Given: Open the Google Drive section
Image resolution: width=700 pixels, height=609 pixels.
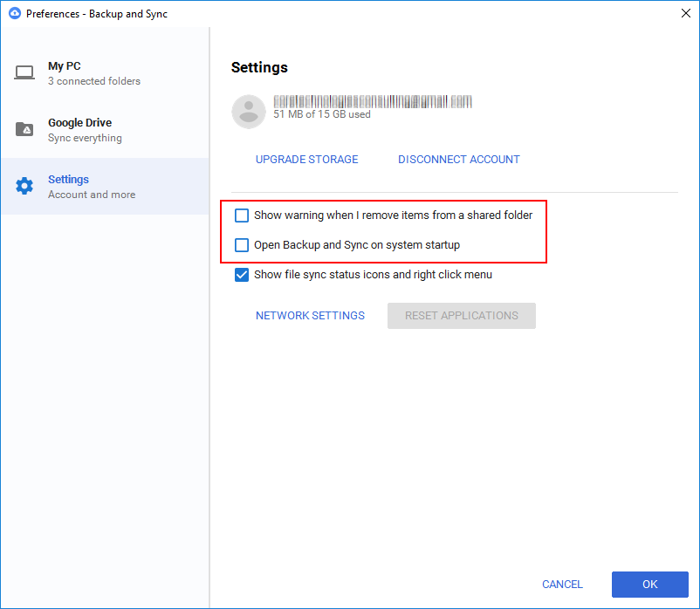Looking at the screenshot, I should (105, 130).
